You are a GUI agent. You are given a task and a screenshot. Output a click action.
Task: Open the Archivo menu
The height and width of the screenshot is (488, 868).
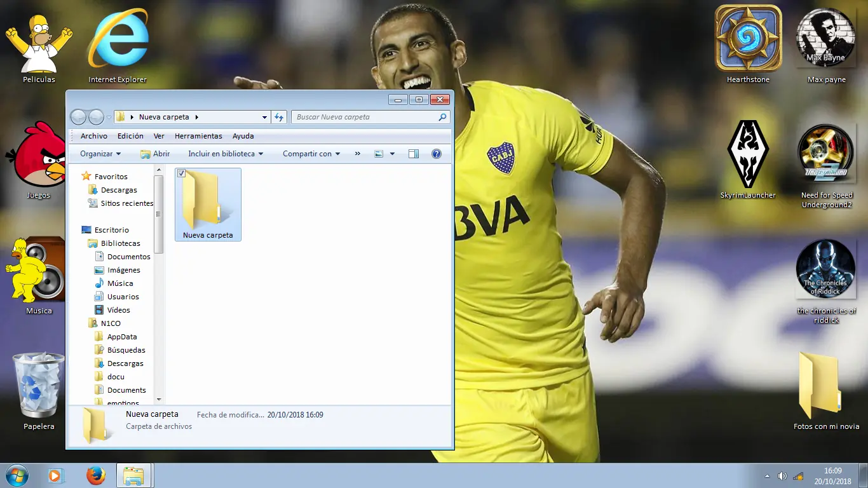(x=94, y=136)
